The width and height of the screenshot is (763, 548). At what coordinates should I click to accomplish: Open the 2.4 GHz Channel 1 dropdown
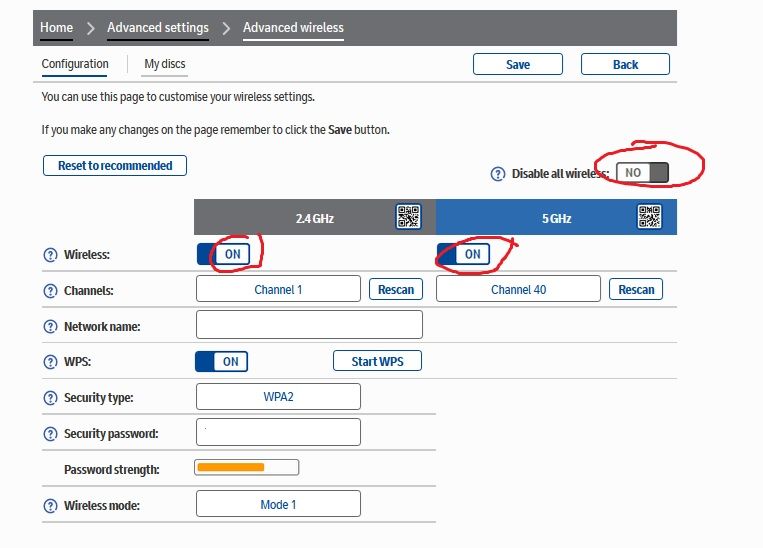278,290
